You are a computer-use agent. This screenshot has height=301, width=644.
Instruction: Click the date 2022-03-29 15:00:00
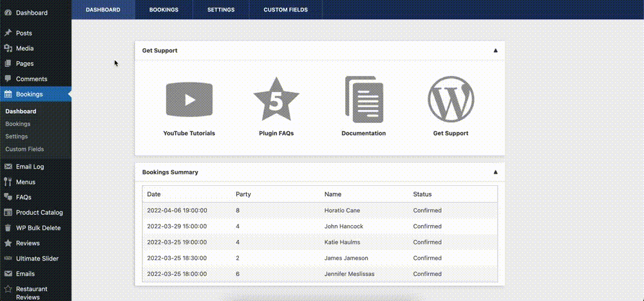point(177,226)
